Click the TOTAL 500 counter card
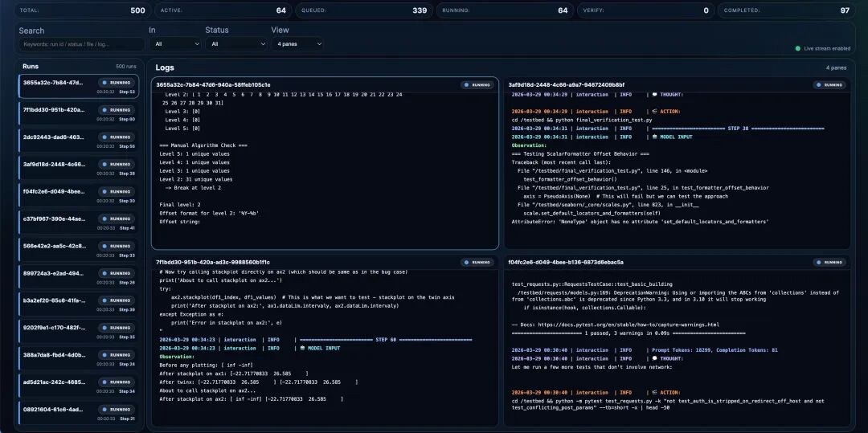868x433 pixels. pyautogui.click(x=81, y=10)
